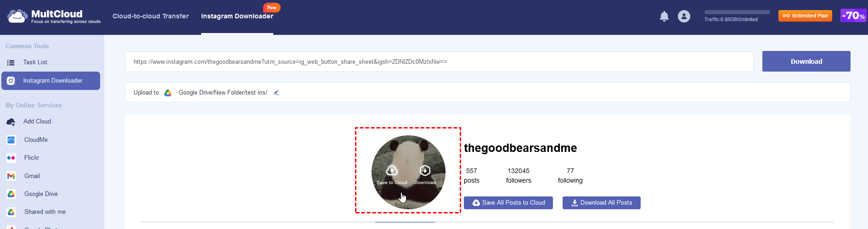This screenshot has width=868, height=229.
Task: Click the Gmail service icon
Action: pos(11,176)
